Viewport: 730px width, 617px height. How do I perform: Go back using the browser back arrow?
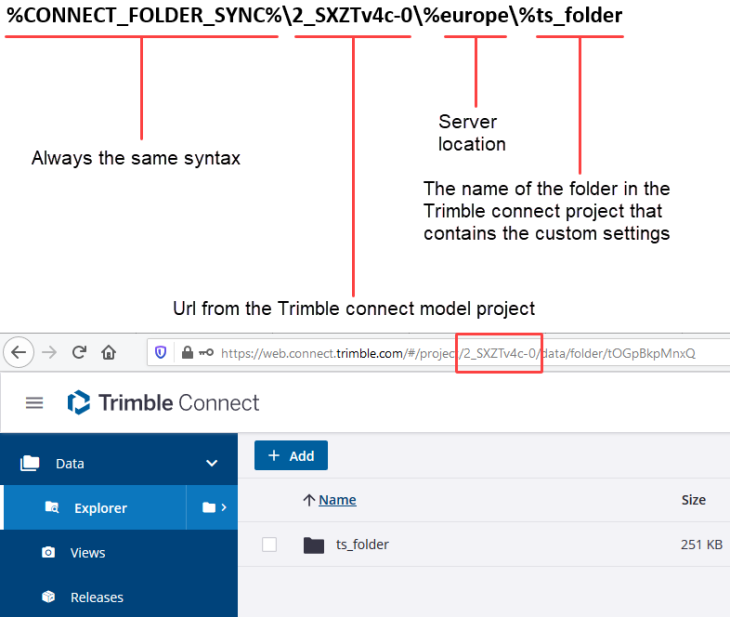(x=19, y=353)
